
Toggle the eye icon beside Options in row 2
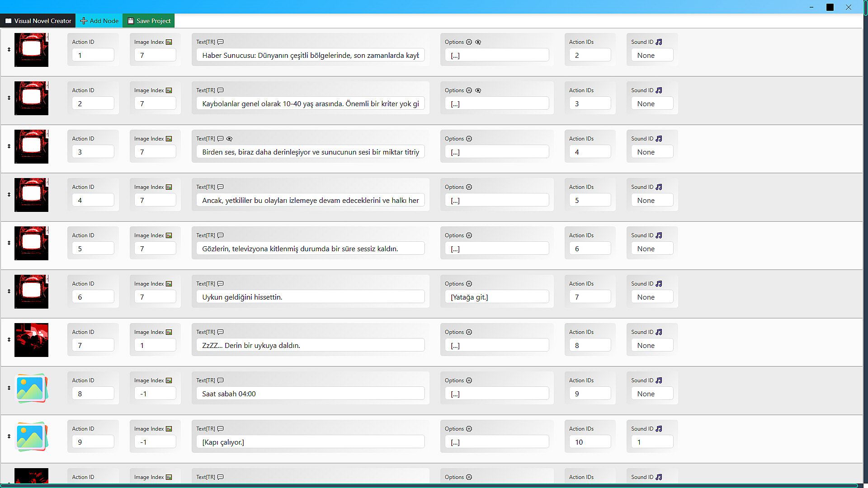point(478,90)
